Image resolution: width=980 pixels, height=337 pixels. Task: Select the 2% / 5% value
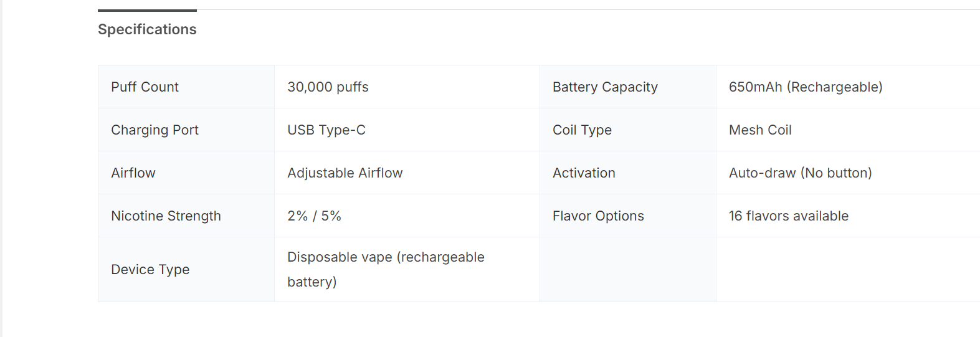click(314, 216)
